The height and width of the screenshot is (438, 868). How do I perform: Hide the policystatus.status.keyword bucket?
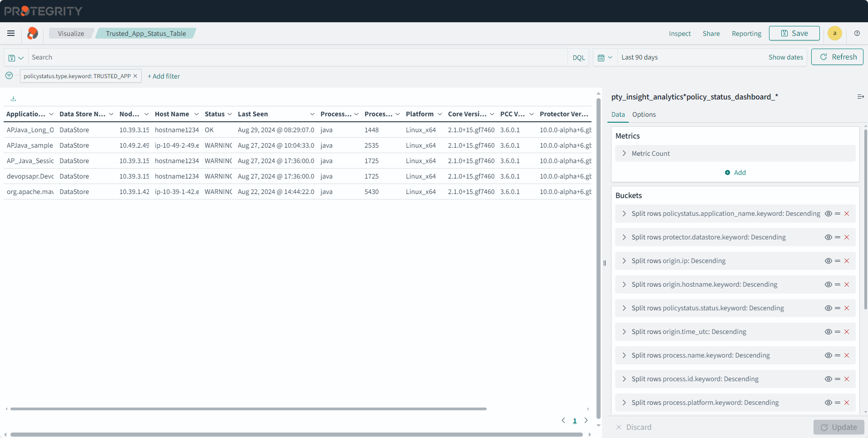click(828, 308)
